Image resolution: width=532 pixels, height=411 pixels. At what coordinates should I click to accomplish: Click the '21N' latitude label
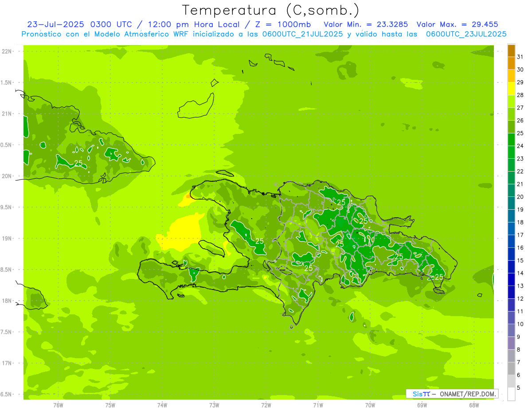[x=7, y=114]
